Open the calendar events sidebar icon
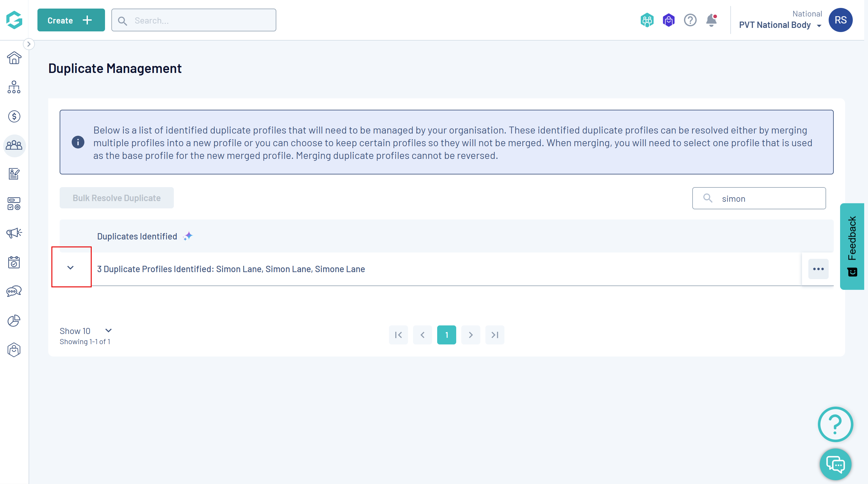 click(x=14, y=262)
